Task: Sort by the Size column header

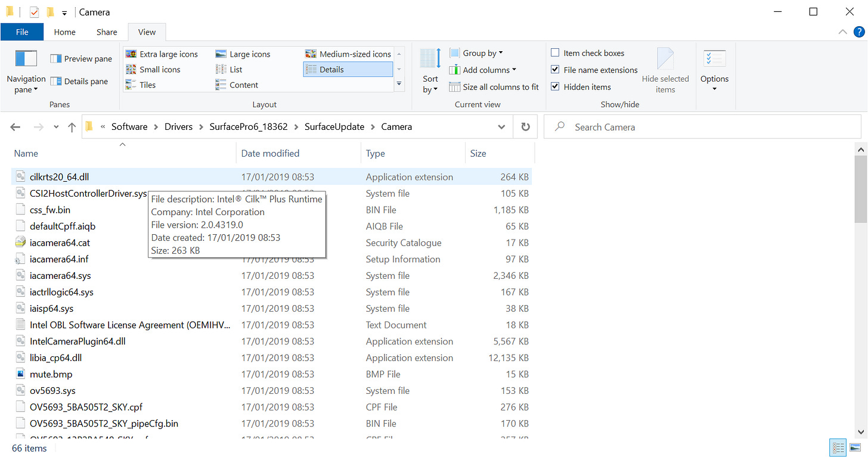Action: tap(500, 153)
